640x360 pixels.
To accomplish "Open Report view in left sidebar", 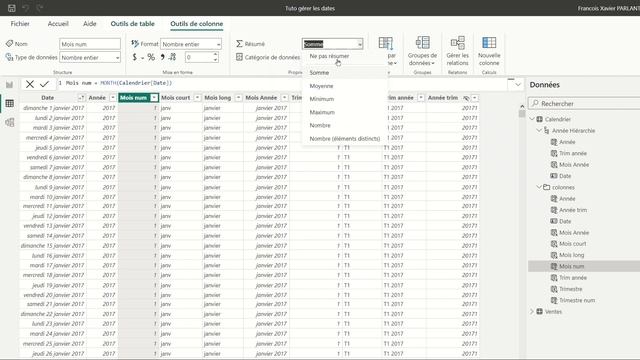I will click(9, 84).
